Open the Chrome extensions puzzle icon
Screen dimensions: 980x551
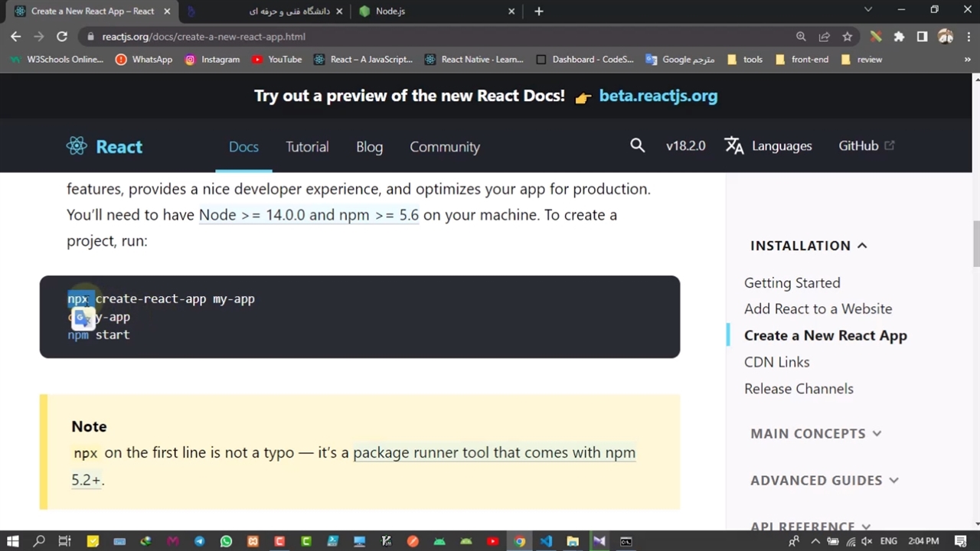tap(899, 36)
